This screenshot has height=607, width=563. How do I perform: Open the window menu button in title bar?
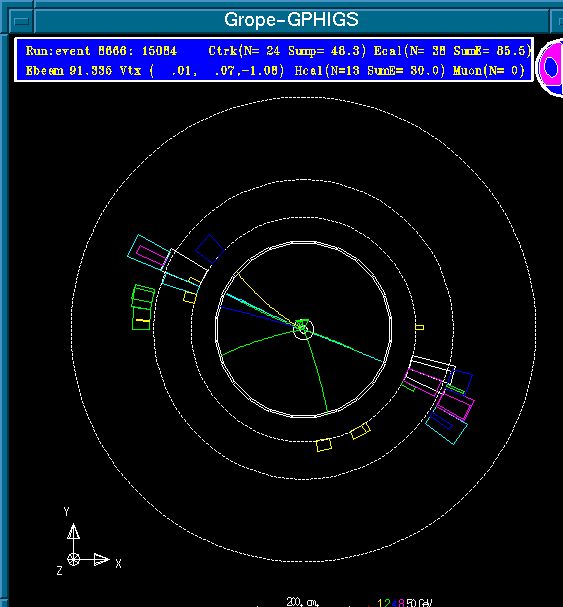coord(21,21)
